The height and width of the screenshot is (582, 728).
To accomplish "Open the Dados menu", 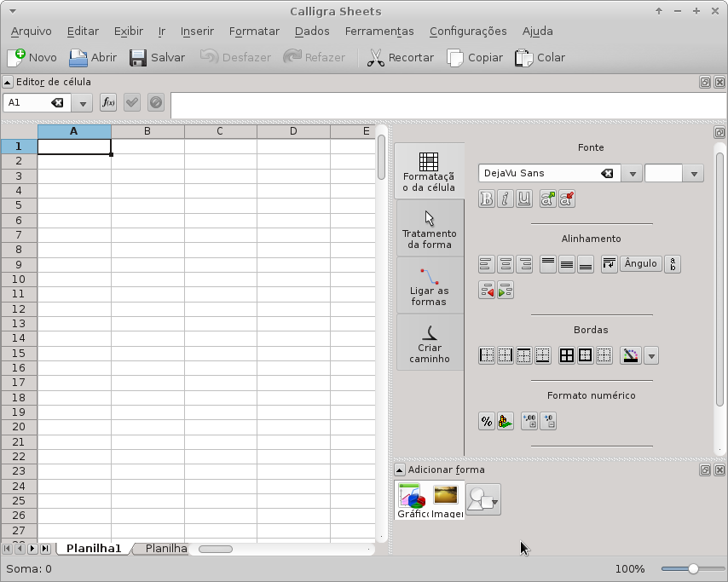I will [312, 31].
